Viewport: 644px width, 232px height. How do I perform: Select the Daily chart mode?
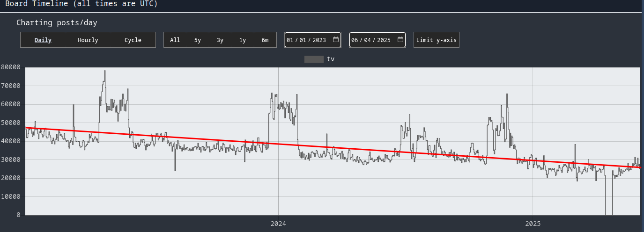[x=43, y=40]
